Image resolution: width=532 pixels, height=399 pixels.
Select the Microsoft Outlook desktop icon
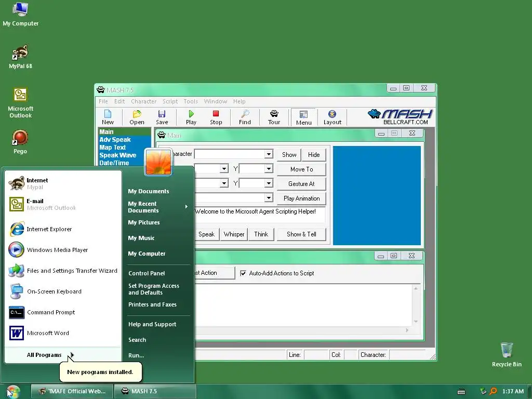[x=20, y=103]
